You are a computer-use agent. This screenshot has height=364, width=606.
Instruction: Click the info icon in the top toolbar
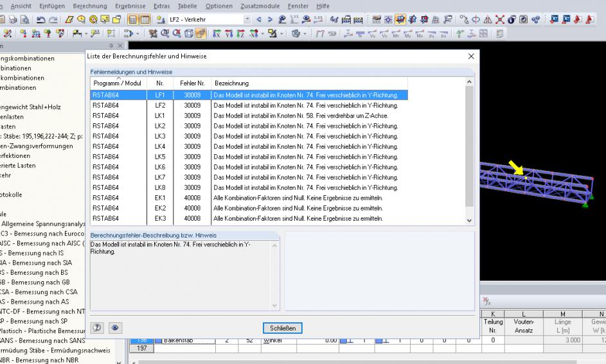(512, 19)
